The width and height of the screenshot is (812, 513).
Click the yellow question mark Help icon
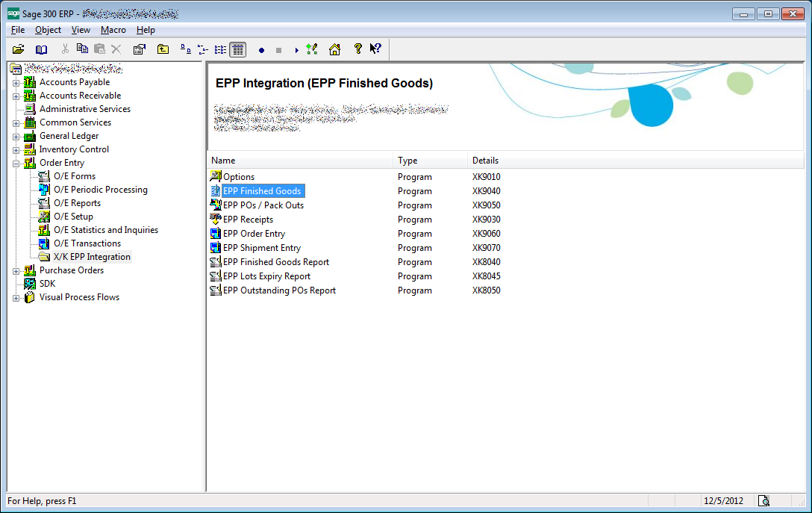click(357, 49)
